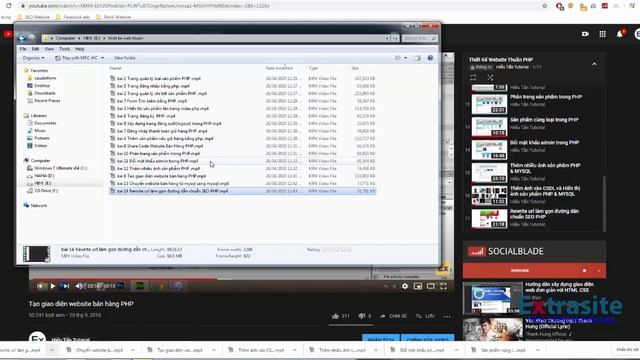Open address bar history dropdown in Explorer
The image size is (640, 360).
pos(387,38)
